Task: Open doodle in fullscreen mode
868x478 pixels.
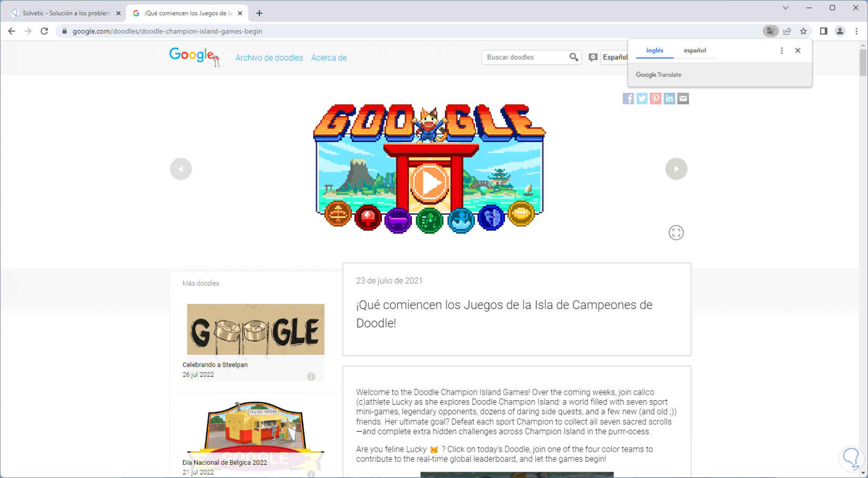Action: click(676, 233)
